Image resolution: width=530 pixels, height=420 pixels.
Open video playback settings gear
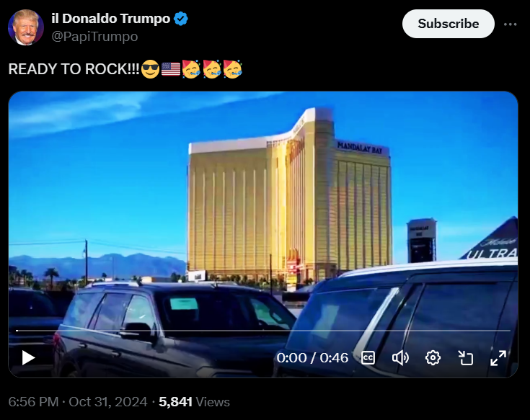click(433, 358)
